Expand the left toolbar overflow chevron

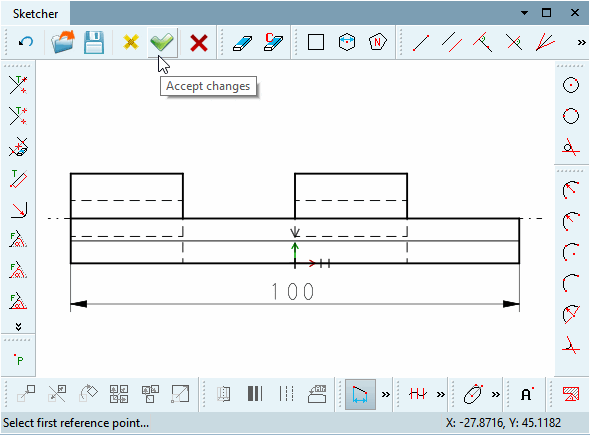coord(18,326)
